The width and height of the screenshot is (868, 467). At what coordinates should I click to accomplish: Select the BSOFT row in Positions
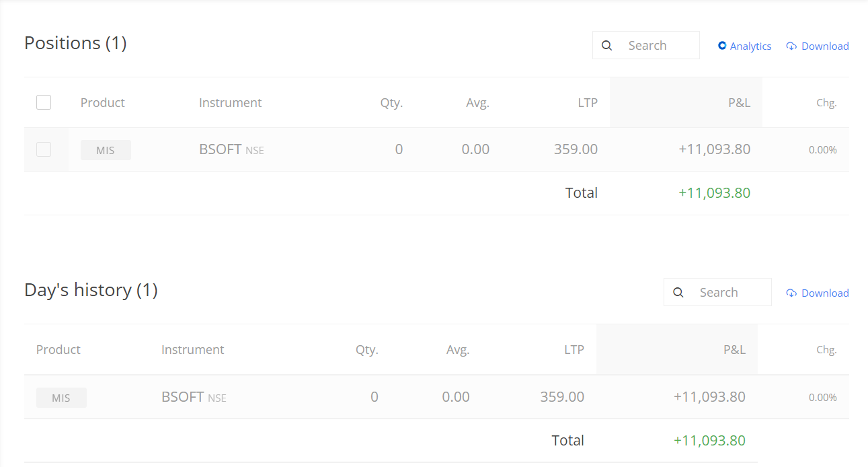[x=221, y=149]
